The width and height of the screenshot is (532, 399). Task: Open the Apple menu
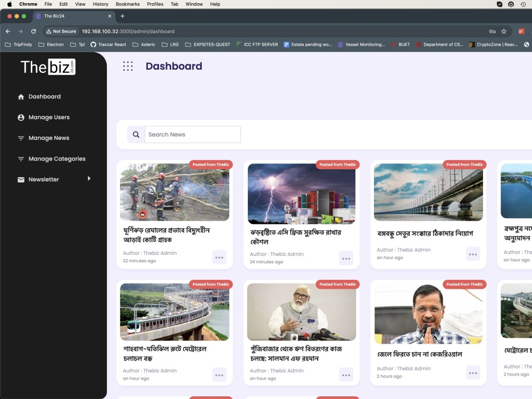[10, 4]
